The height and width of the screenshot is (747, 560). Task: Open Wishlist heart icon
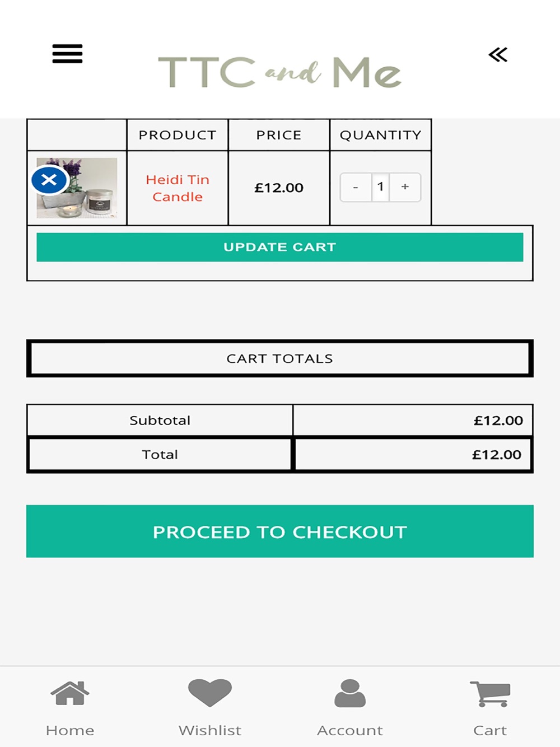click(210, 693)
